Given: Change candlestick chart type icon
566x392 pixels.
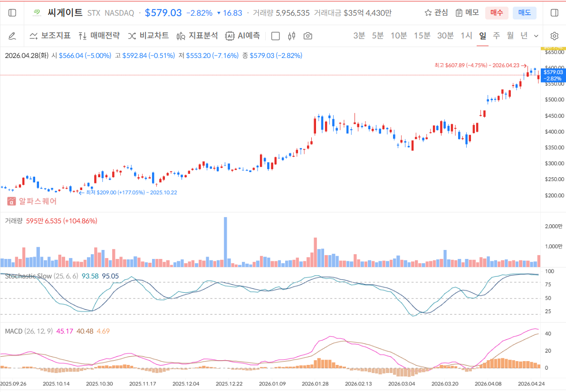Looking at the screenshot, I should (x=292, y=36).
